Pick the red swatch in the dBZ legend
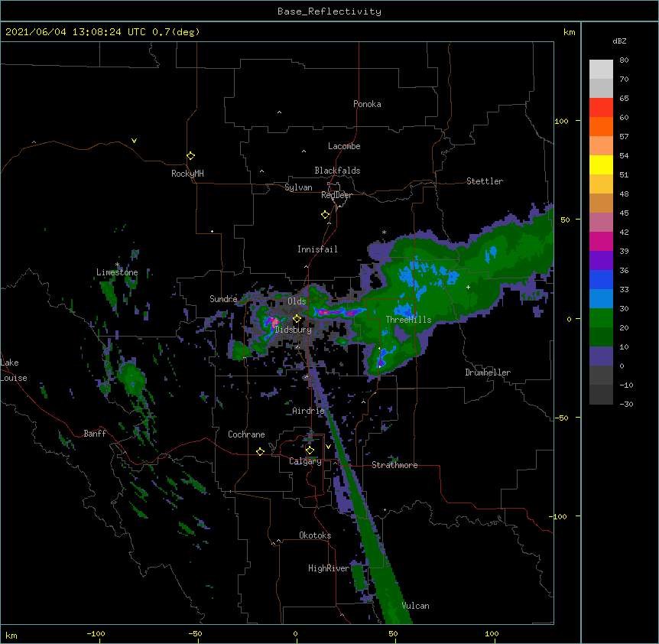The image size is (659, 644). point(601,107)
